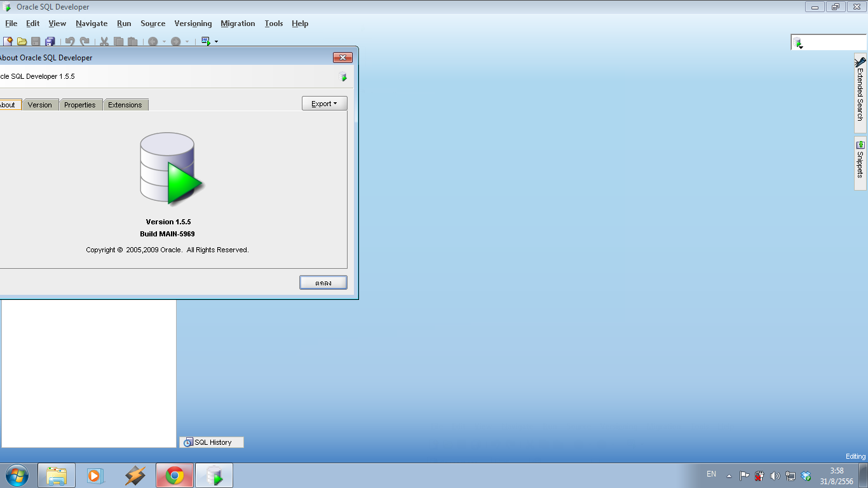This screenshot has width=868, height=488.
Task: Click the taskbar clock showing 3:58
Action: click(x=836, y=476)
